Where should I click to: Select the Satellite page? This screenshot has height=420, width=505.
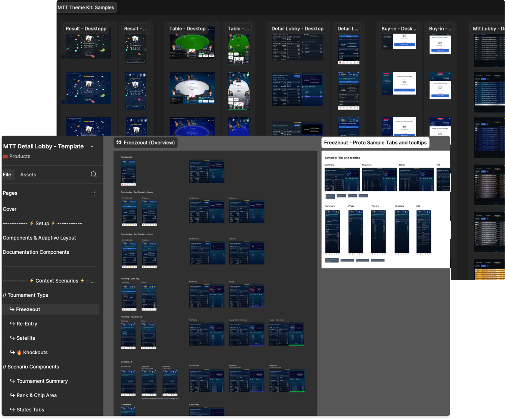tap(26, 338)
